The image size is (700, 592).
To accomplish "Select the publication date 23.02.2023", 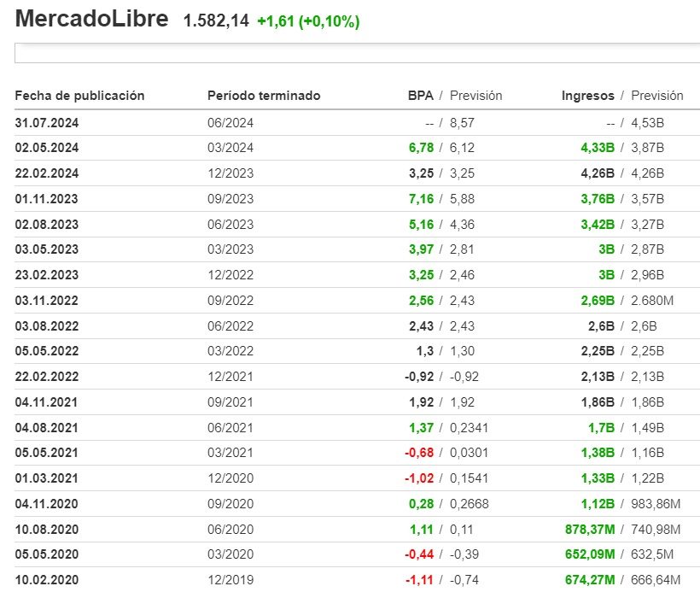I will pos(47,275).
